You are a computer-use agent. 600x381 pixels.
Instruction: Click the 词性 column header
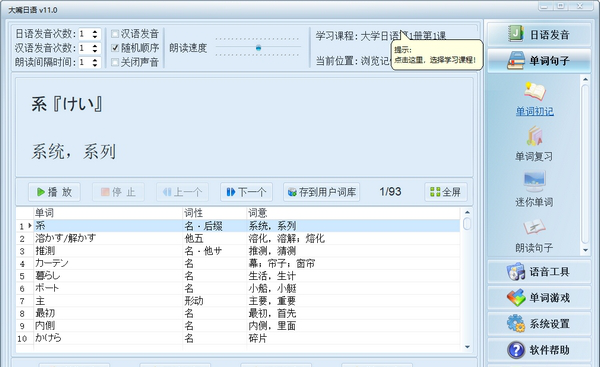pos(194,213)
